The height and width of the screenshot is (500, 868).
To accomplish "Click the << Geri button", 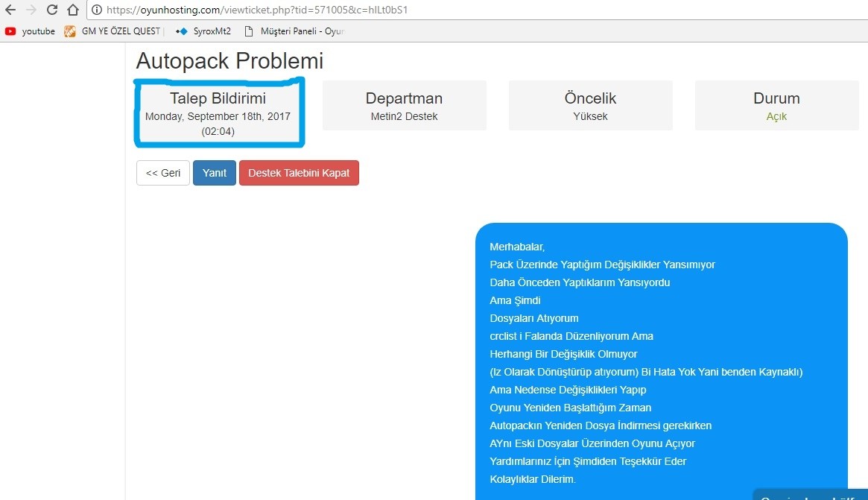I will [x=162, y=173].
